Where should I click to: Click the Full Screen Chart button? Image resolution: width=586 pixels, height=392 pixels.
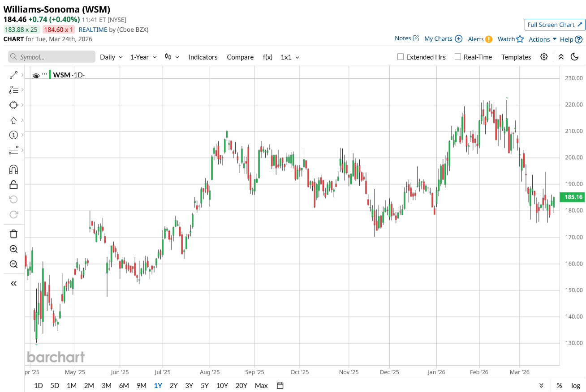point(555,25)
